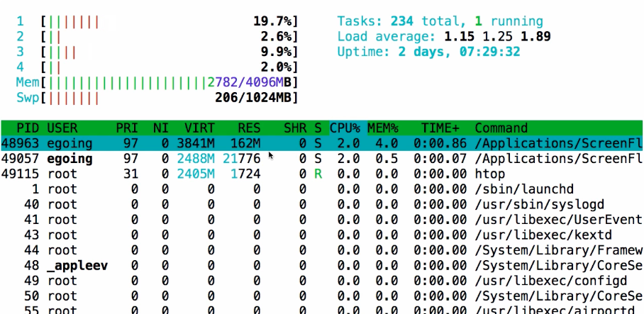This screenshot has width=644, height=314.
Task: Select the /usr/libexec/kextd process row
Action: click(322, 235)
